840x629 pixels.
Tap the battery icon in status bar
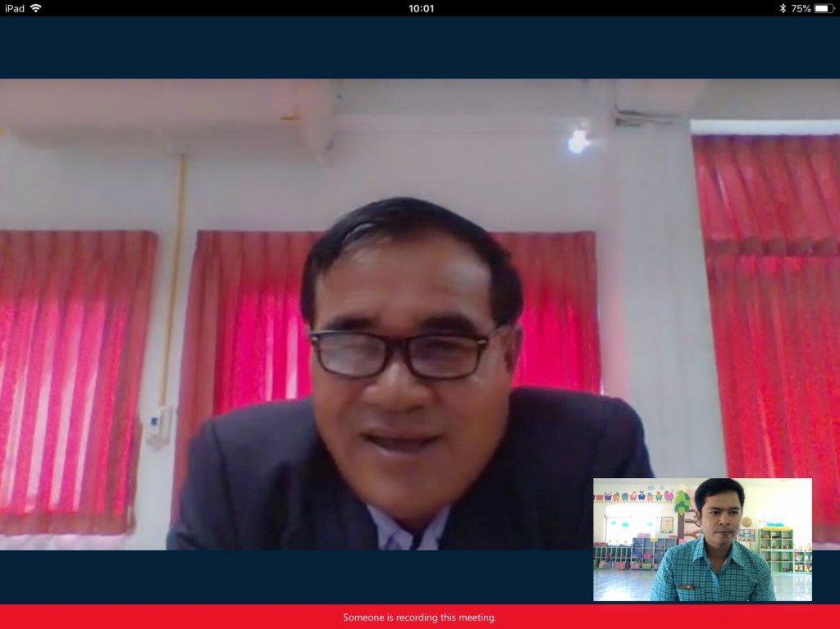pyautogui.click(x=823, y=8)
